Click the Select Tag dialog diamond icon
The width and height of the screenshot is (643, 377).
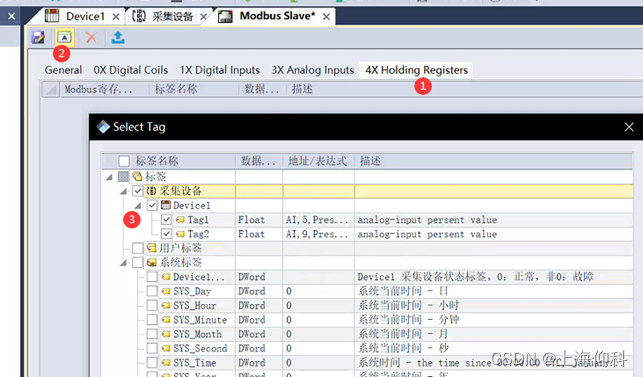click(103, 127)
